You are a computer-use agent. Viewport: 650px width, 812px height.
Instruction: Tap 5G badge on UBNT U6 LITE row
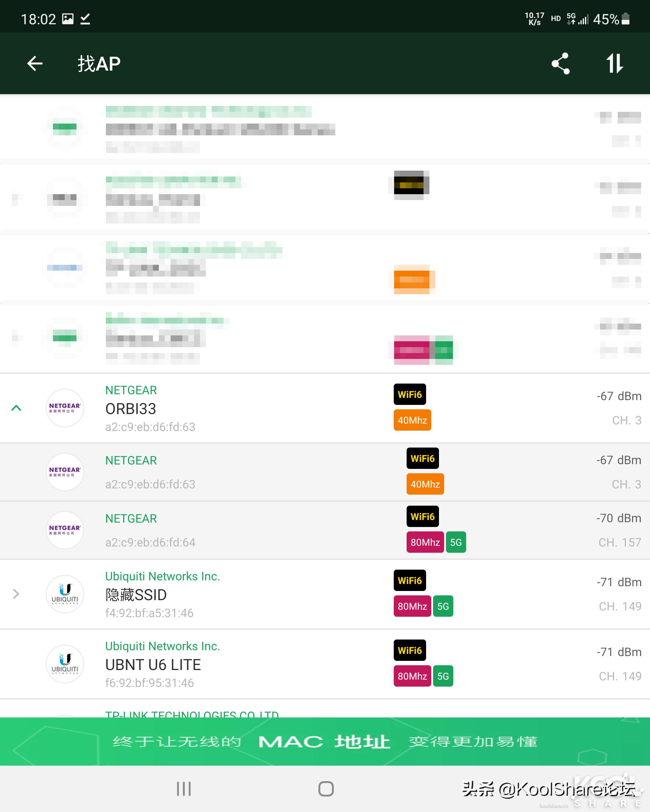[443, 676]
